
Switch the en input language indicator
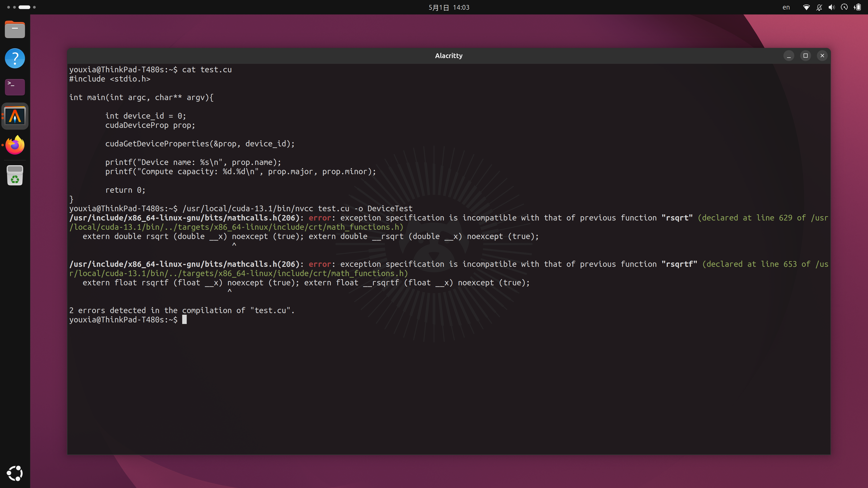[786, 7]
